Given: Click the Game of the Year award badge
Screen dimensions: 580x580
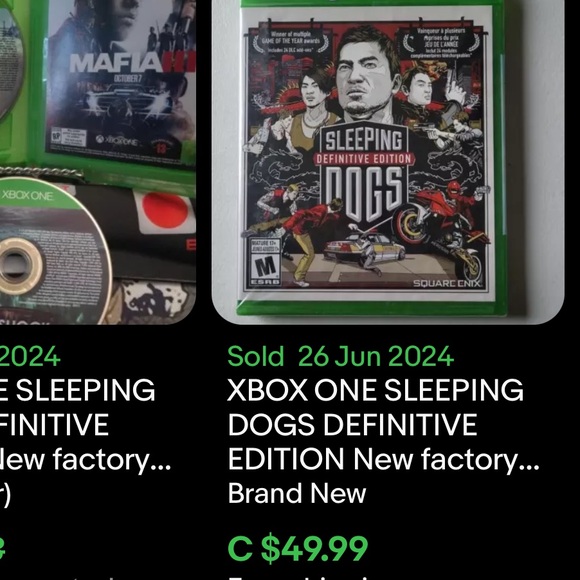Looking at the screenshot, I should (290, 41).
